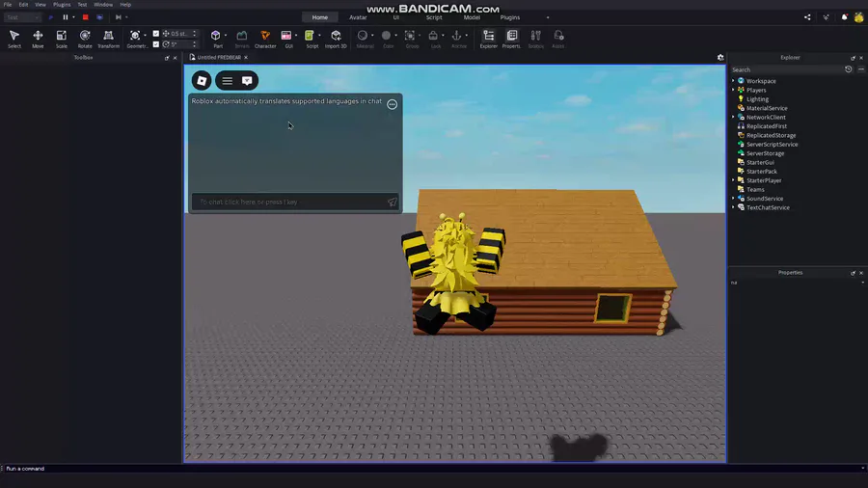The height and width of the screenshot is (488, 868).
Task: Open the chat options ellipsis
Action: 392,104
